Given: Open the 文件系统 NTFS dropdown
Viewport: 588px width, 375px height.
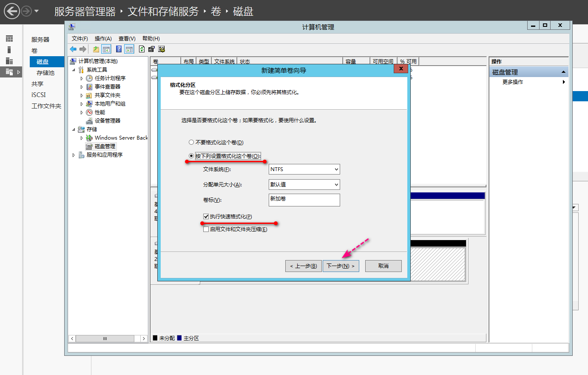Looking at the screenshot, I should click(304, 169).
